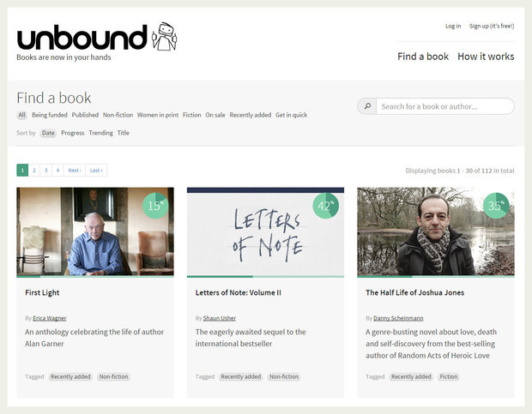The image size is (532, 414).
Task: Click the 35% funding progress badge
Action: pyautogui.click(x=496, y=206)
